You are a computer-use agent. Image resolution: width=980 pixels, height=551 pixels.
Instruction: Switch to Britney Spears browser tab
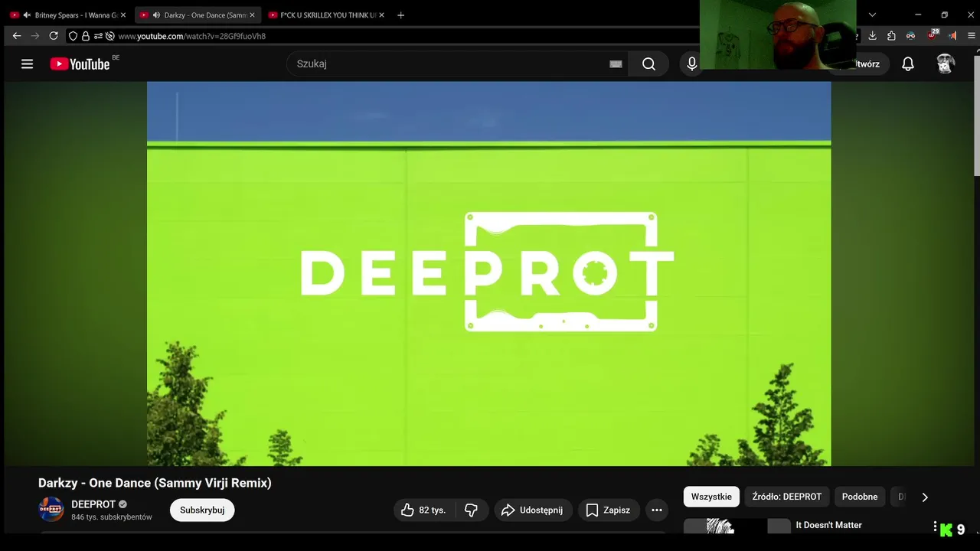pos(67,15)
